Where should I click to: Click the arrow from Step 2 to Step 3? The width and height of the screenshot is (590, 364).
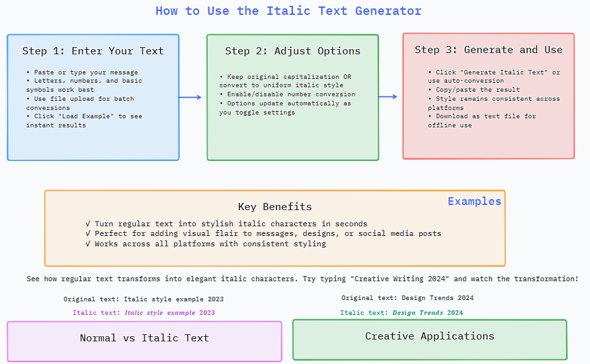tap(388, 97)
